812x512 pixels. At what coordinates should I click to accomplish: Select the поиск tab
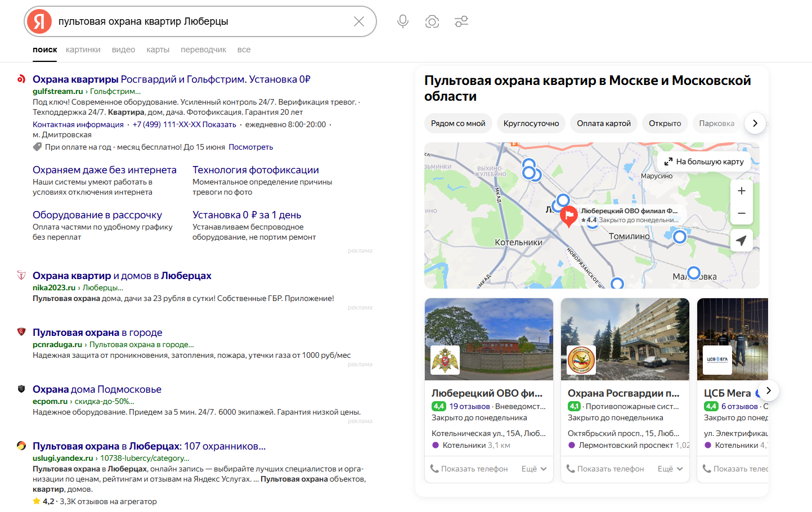pyautogui.click(x=45, y=50)
